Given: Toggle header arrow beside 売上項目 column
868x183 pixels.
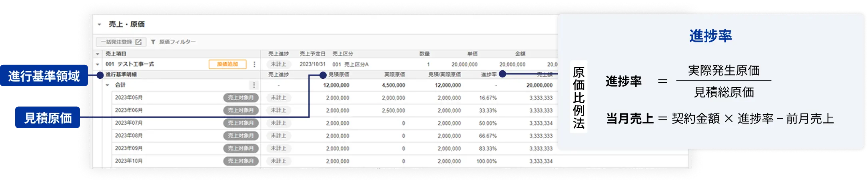Looking at the screenshot, I should click(98, 54).
